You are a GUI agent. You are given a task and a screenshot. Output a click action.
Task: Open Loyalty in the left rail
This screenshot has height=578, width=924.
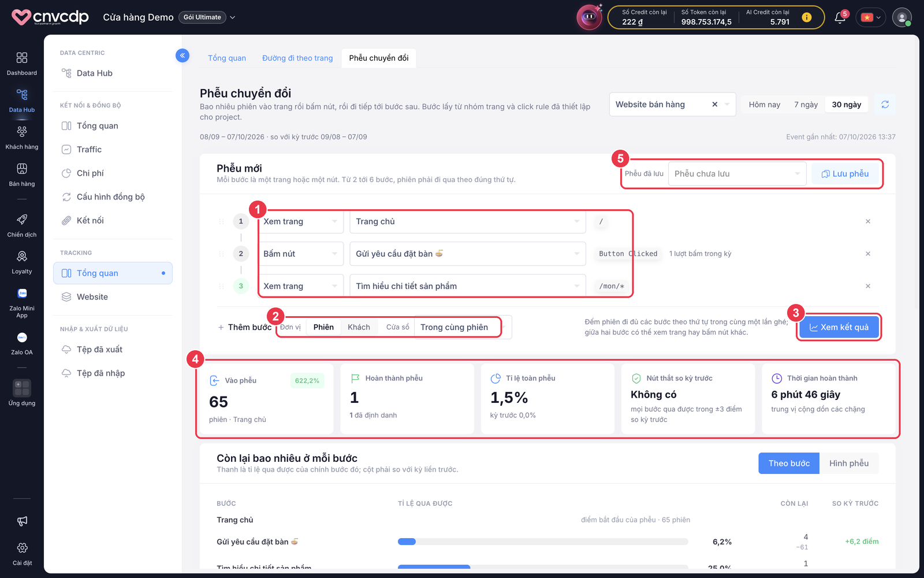22,262
